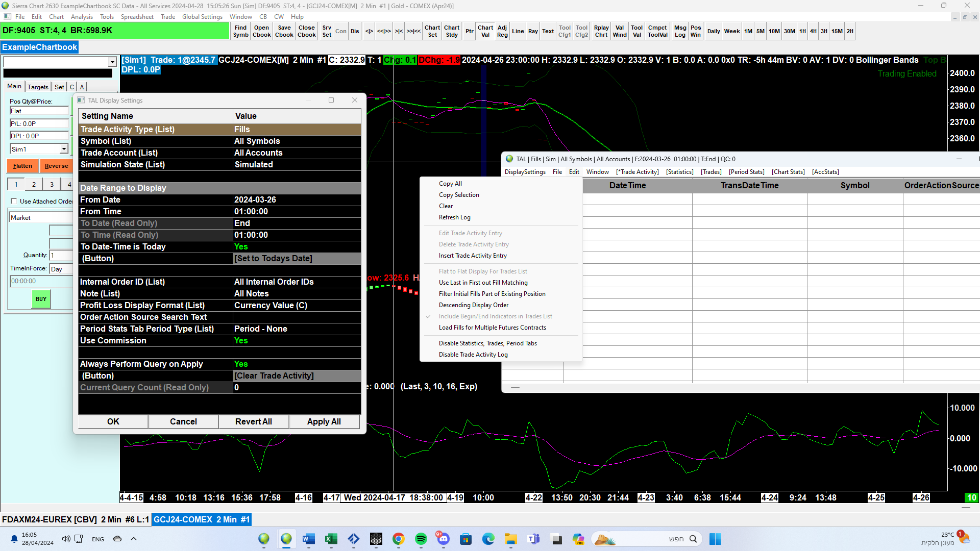Open the Message Log toolbar button
This screenshot has height=551, width=980.
coord(680,31)
